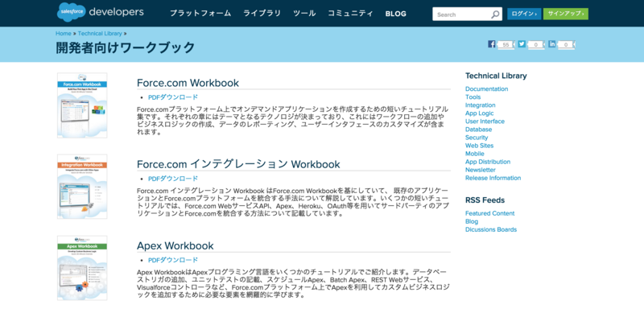Open Force.com Workbook cover thumbnail

pyautogui.click(x=82, y=105)
